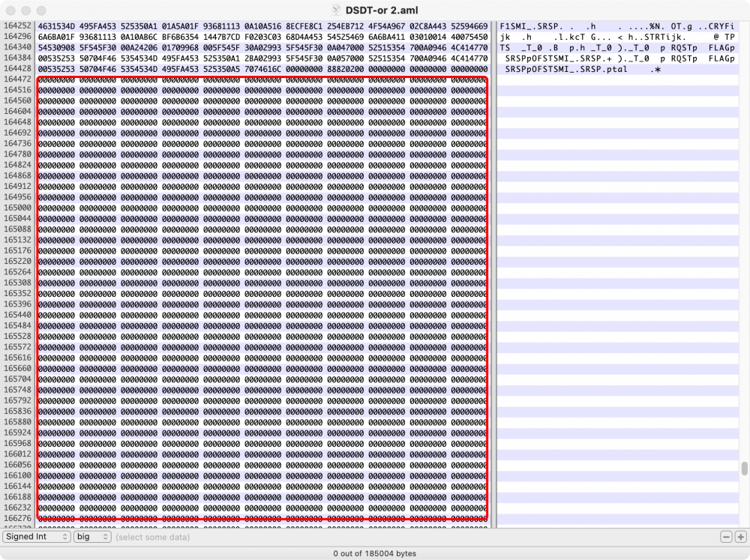Select hex value 54530908
This screenshot has width=750, height=560.
click(x=56, y=48)
